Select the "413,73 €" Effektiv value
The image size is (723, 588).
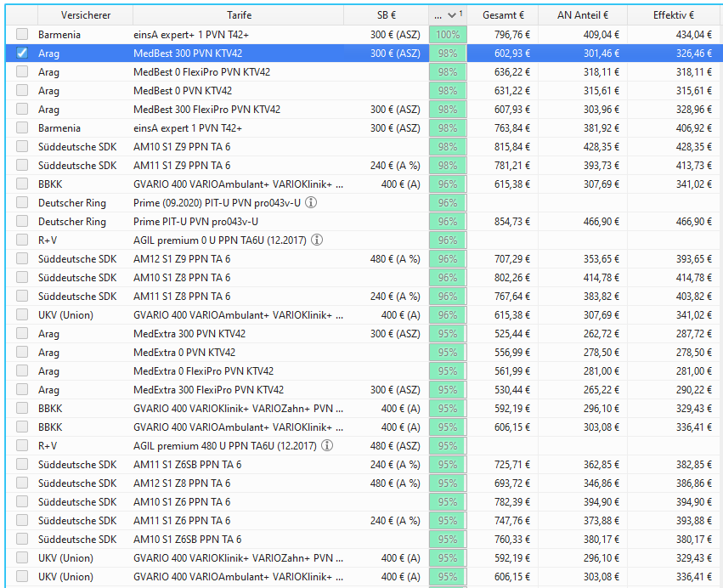click(x=694, y=166)
